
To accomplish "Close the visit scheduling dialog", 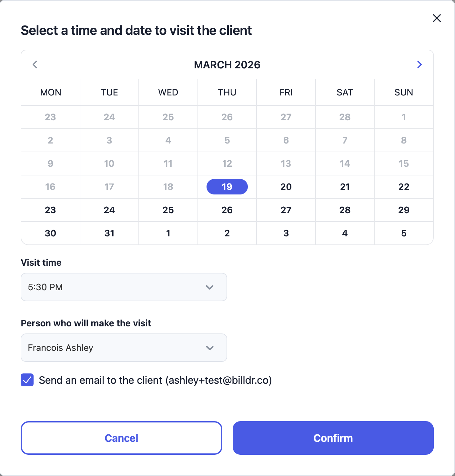I will [x=437, y=18].
